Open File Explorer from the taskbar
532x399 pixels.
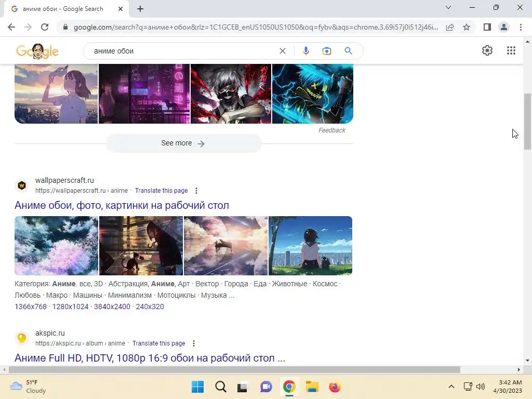[312, 387]
